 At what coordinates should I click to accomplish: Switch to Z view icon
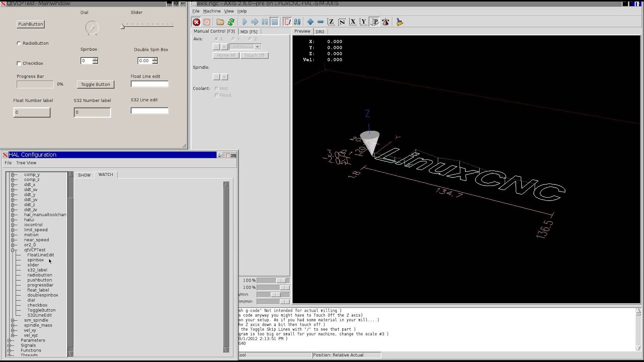331,22
